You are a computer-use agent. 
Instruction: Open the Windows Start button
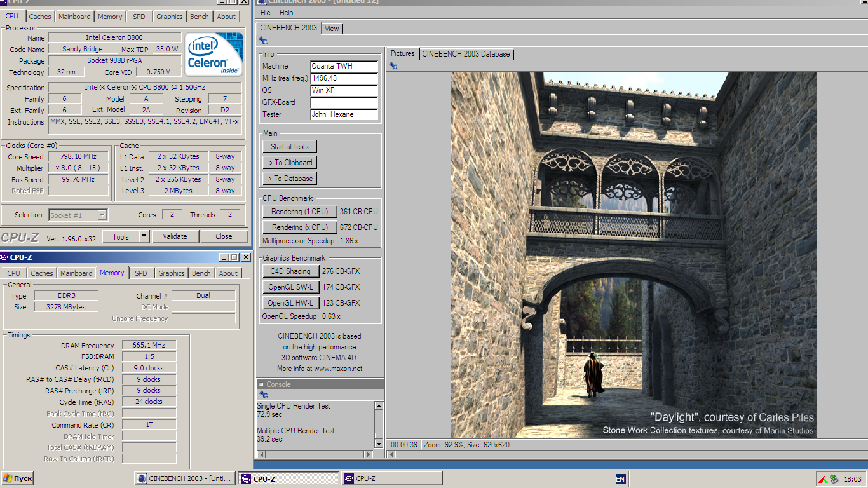pos(17,478)
